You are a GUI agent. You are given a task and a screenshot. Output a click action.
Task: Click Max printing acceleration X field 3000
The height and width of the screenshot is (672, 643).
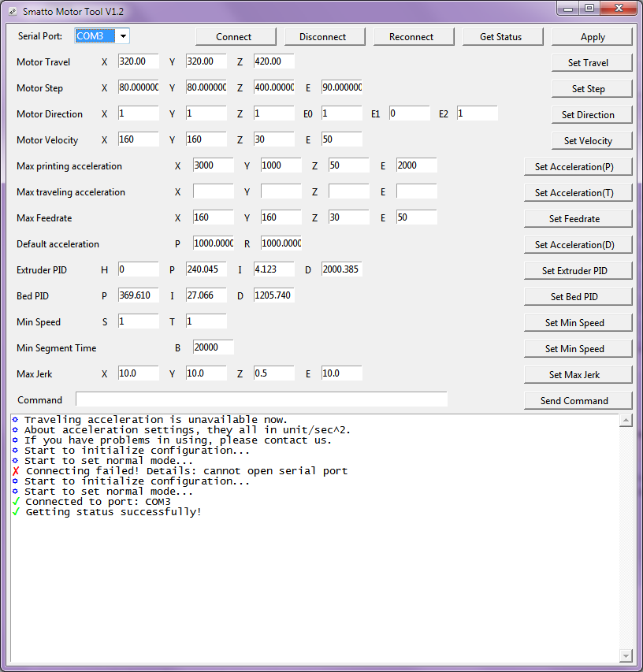(x=213, y=165)
